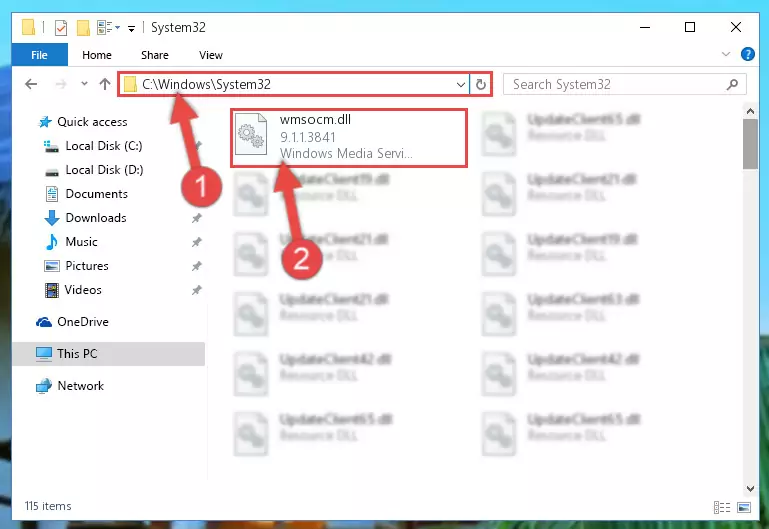769x529 pixels.
Task: Click the Music pin icon
Action: click(197, 242)
